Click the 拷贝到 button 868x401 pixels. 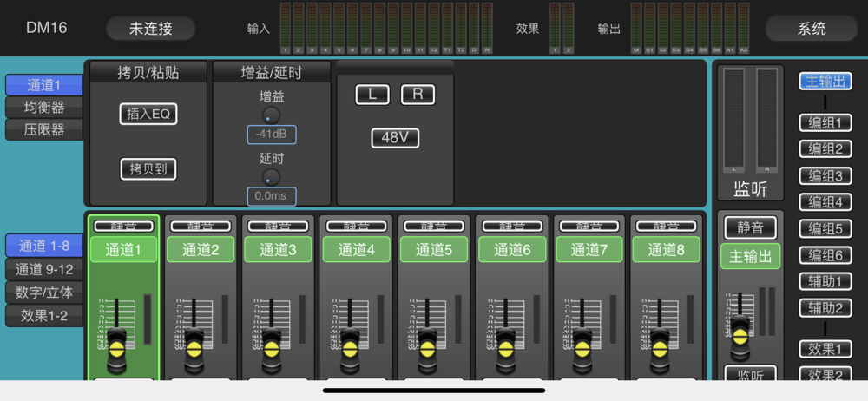148,169
